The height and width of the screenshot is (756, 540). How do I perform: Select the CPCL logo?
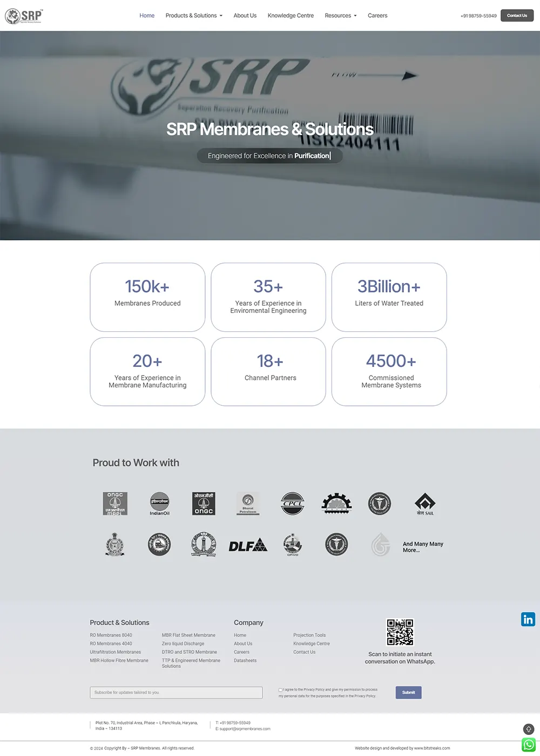[x=292, y=503]
